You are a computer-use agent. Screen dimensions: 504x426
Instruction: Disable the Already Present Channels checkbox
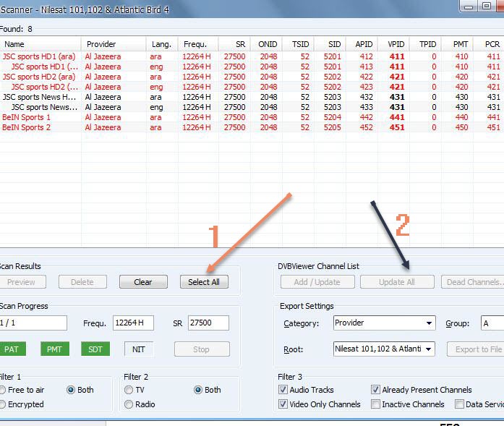(375, 390)
